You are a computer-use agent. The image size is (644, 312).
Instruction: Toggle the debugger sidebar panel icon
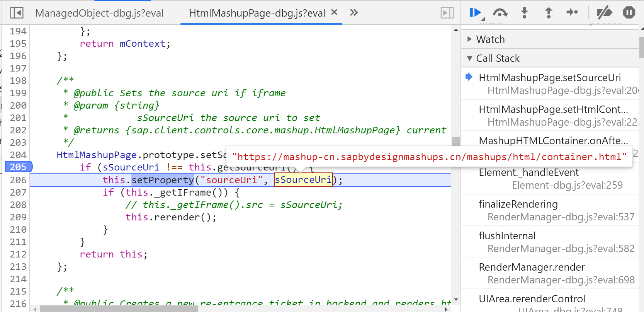coord(447,13)
